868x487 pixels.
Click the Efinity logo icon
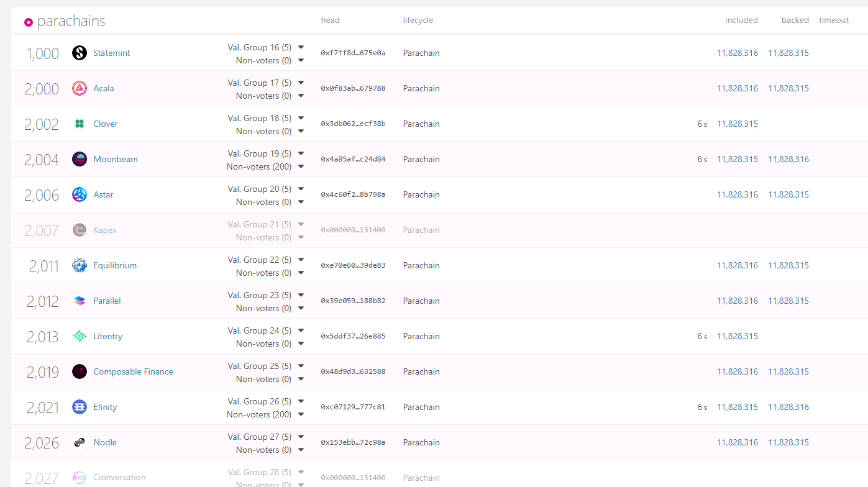[x=79, y=407]
